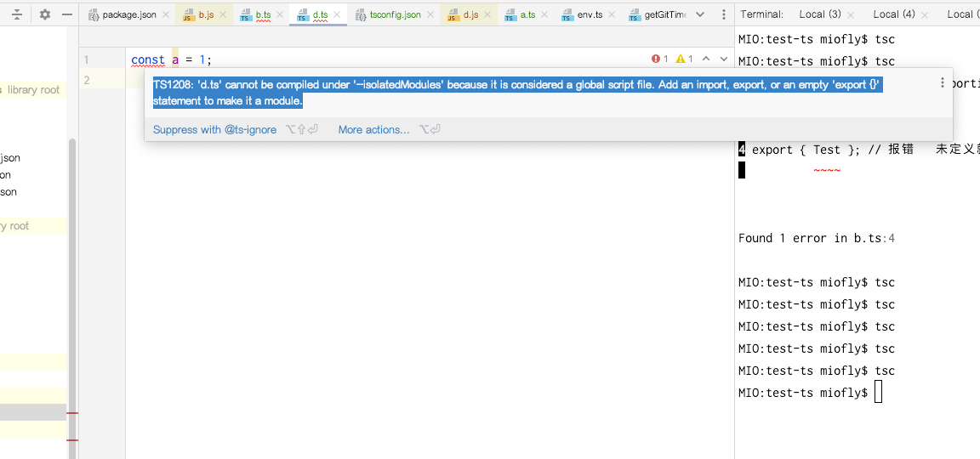Open the b.ts editor tab

(x=263, y=14)
